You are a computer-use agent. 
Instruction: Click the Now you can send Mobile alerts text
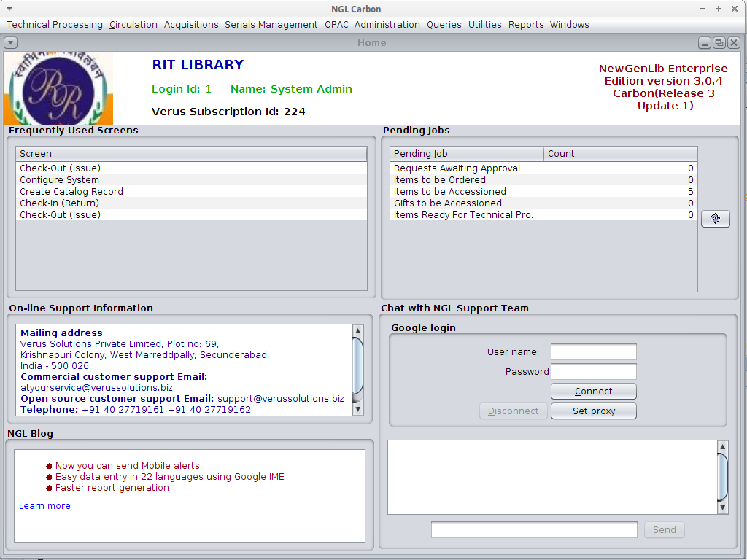pos(128,466)
